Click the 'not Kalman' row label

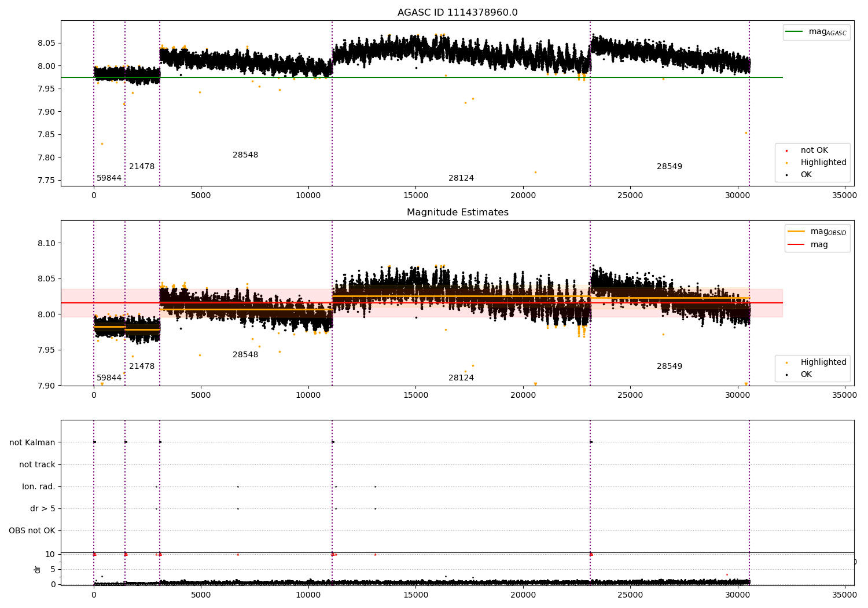tap(32, 443)
